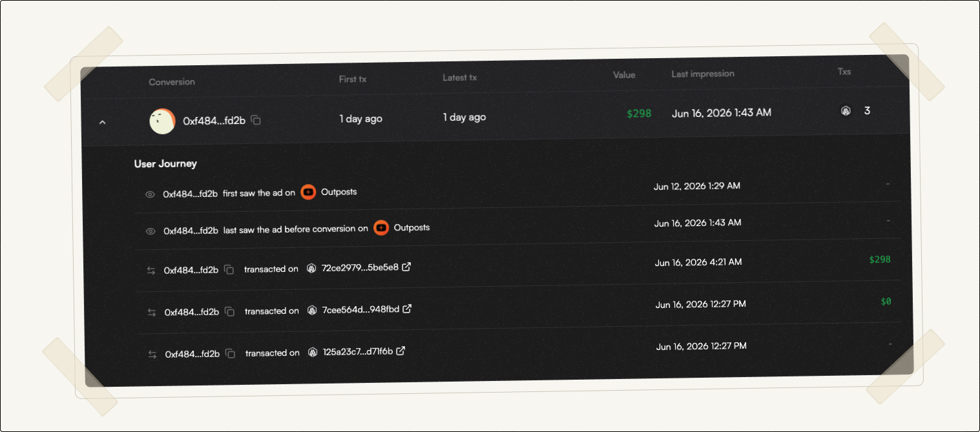
Task: Sort by the Last impression column header
Action: 703,74
